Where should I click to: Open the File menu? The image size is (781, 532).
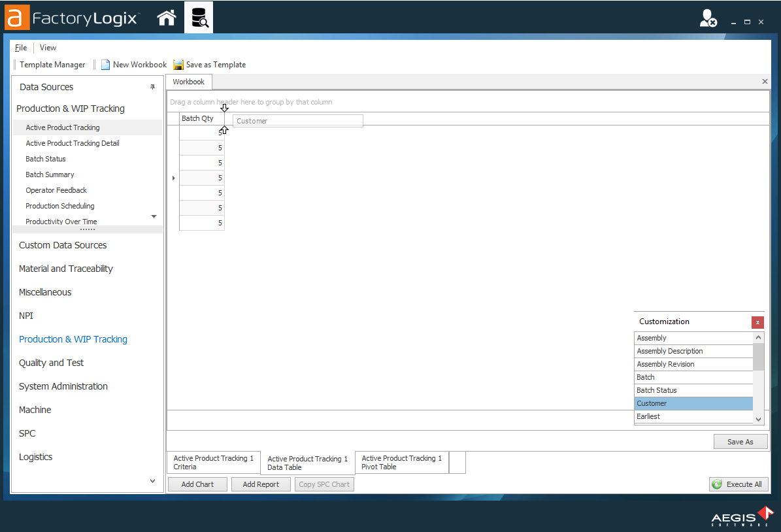[20, 47]
